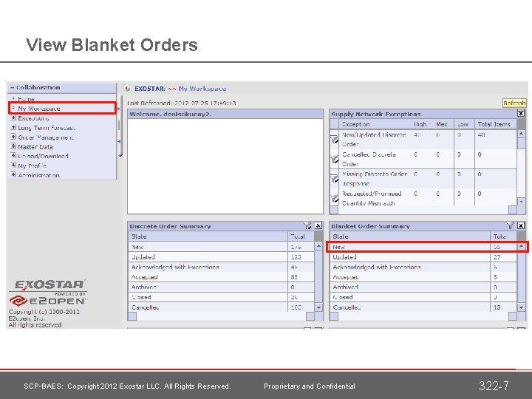Filter the Requested/Promised Quantity Mismatch exception

[x=334, y=198]
